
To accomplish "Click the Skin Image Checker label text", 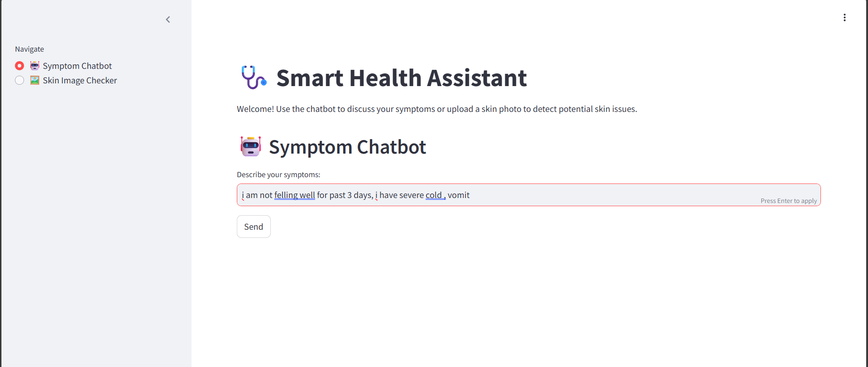I will coord(80,80).
